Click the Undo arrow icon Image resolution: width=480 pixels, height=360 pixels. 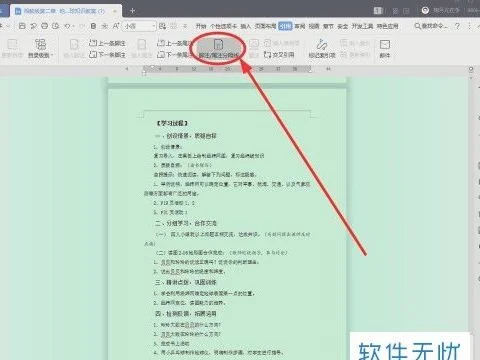pos(68,26)
